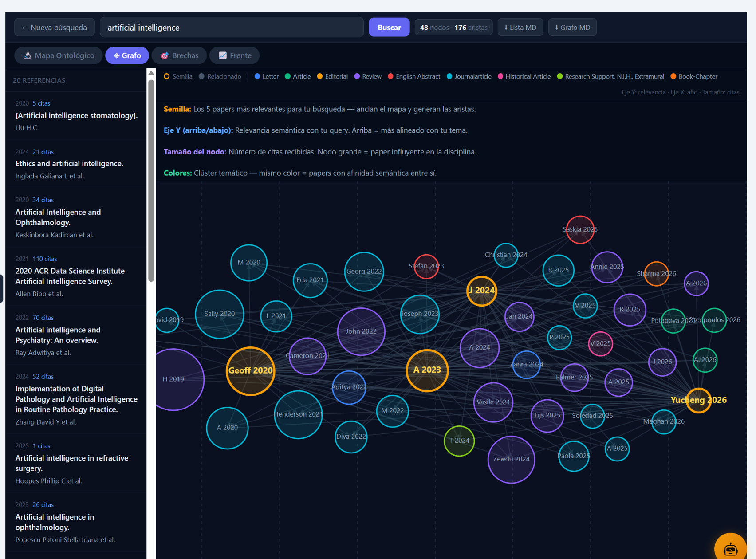
Task: Click the Nueva búsqueda button
Action: click(x=55, y=28)
